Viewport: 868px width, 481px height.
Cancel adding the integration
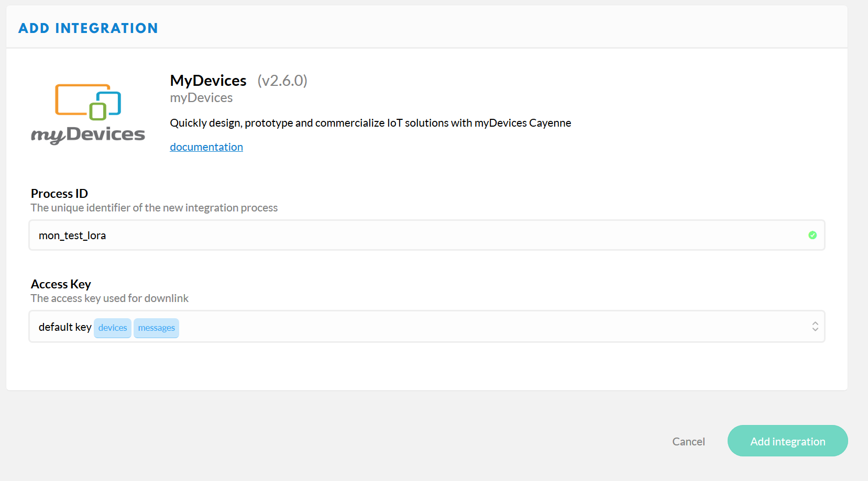[x=688, y=441]
